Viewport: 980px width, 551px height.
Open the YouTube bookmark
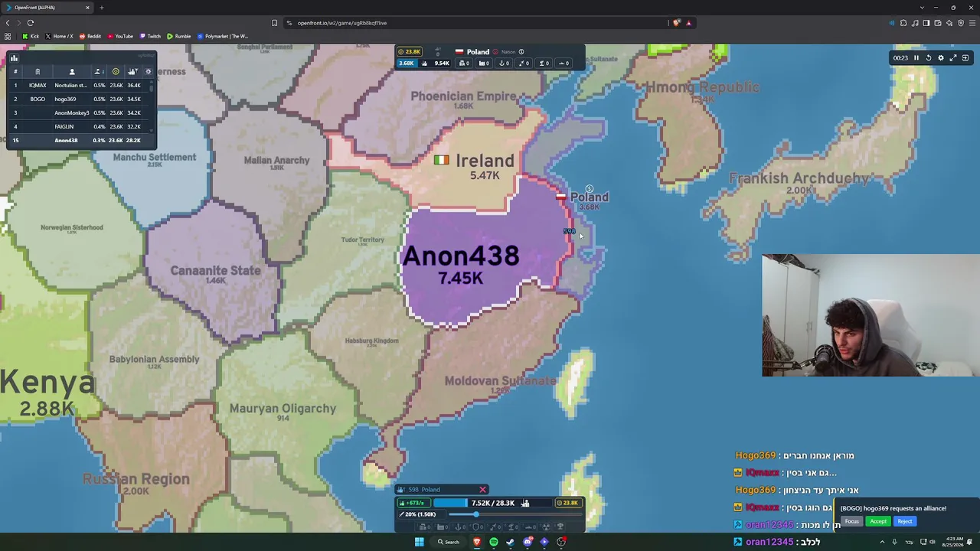(x=120, y=36)
